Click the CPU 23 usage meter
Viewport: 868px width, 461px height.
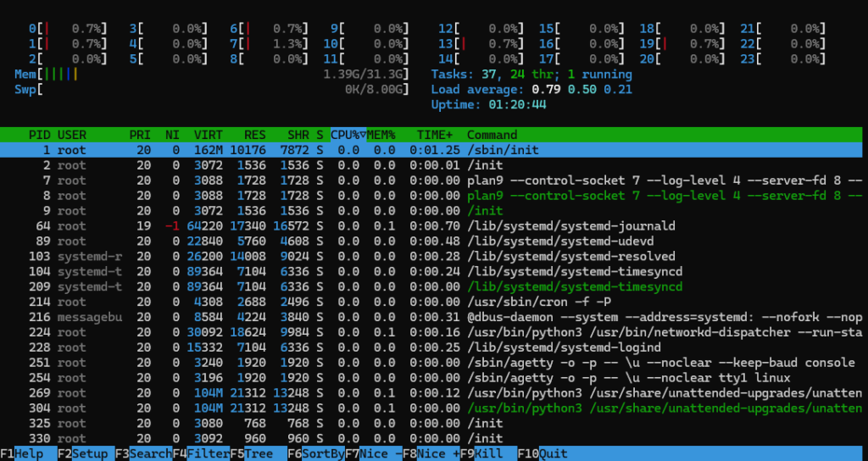point(782,58)
